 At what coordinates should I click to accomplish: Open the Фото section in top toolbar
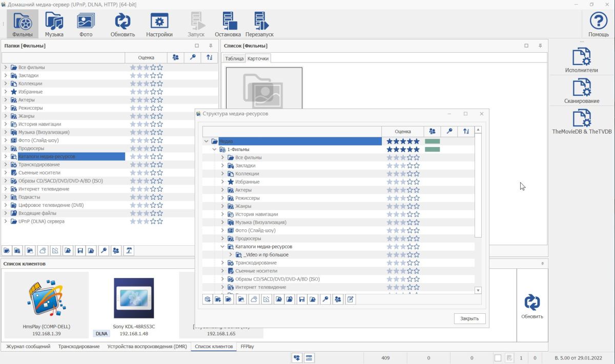86,24
